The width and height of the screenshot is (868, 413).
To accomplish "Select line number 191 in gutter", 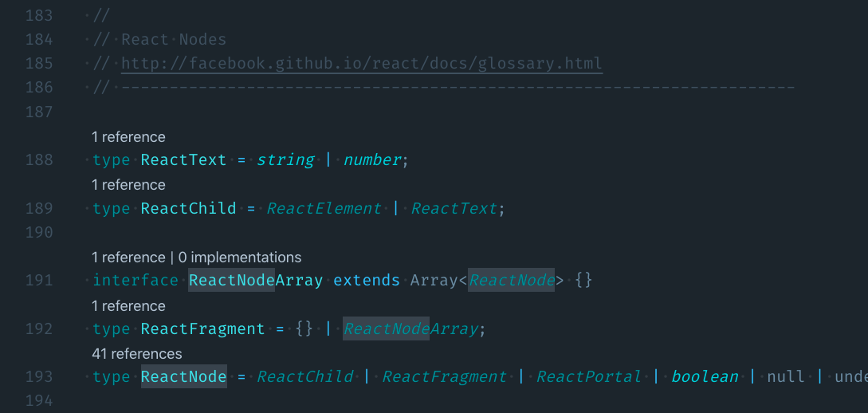I will click(39, 280).
